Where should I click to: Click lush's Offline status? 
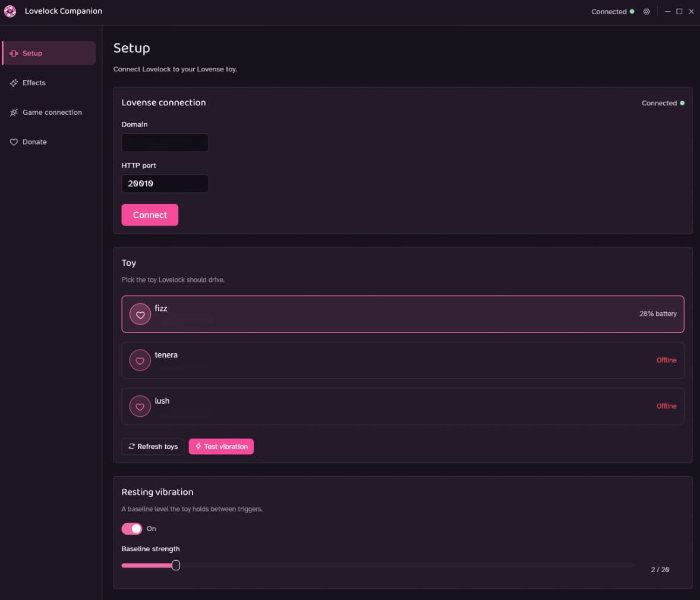[x=666, y=406]
